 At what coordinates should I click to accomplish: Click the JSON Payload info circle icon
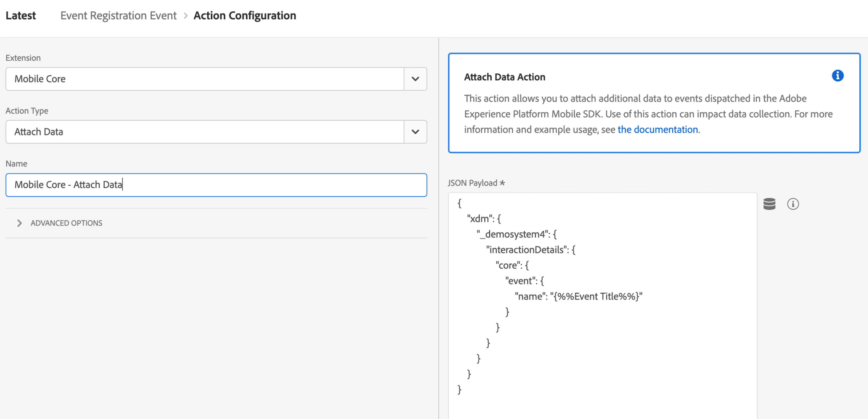[793, 204]
